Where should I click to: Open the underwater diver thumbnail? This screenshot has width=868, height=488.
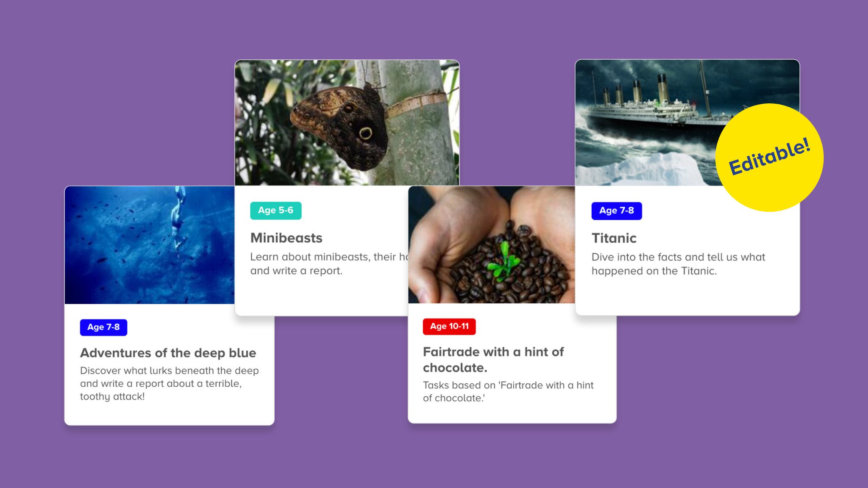click(x=150, y=245)
